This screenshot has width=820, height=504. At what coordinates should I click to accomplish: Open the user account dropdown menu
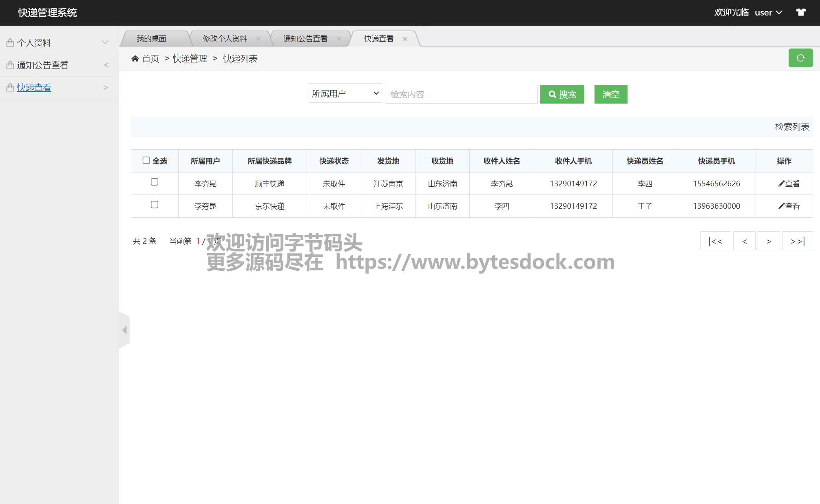click(x=768, y=13)
